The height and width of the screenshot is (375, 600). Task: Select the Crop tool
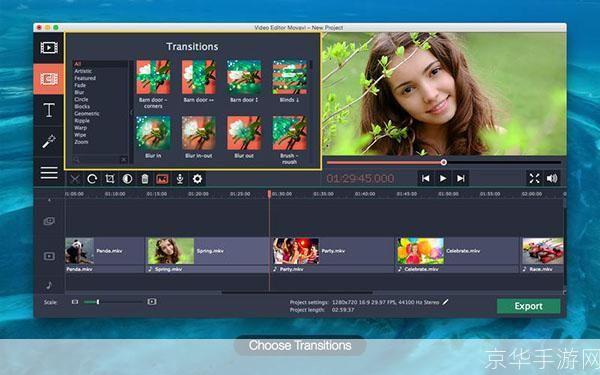pos(110,179)
